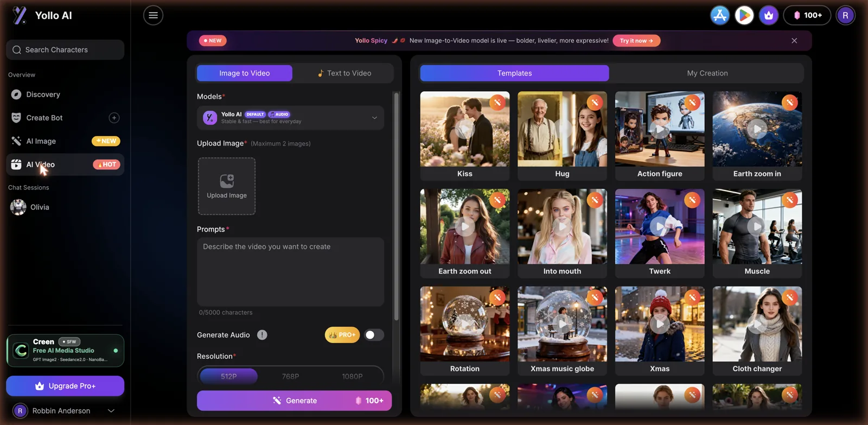This screenshot has width=868, height=425.
Task: Click the orange badge on Into mouth
Action: click(x=595, y=200)
